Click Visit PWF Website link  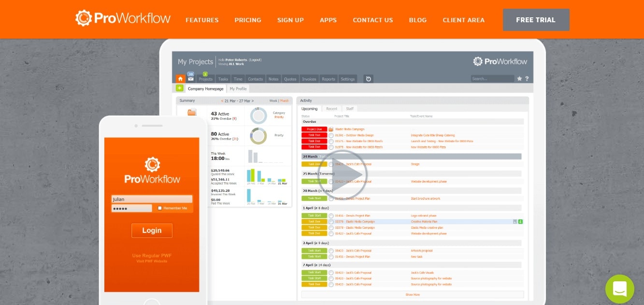pos(152,261)
